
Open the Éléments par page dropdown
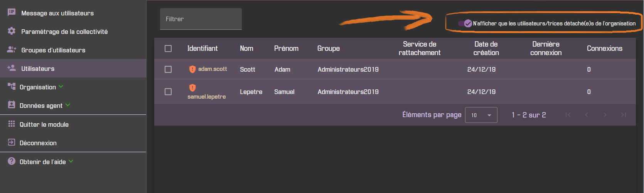(481, 115)
